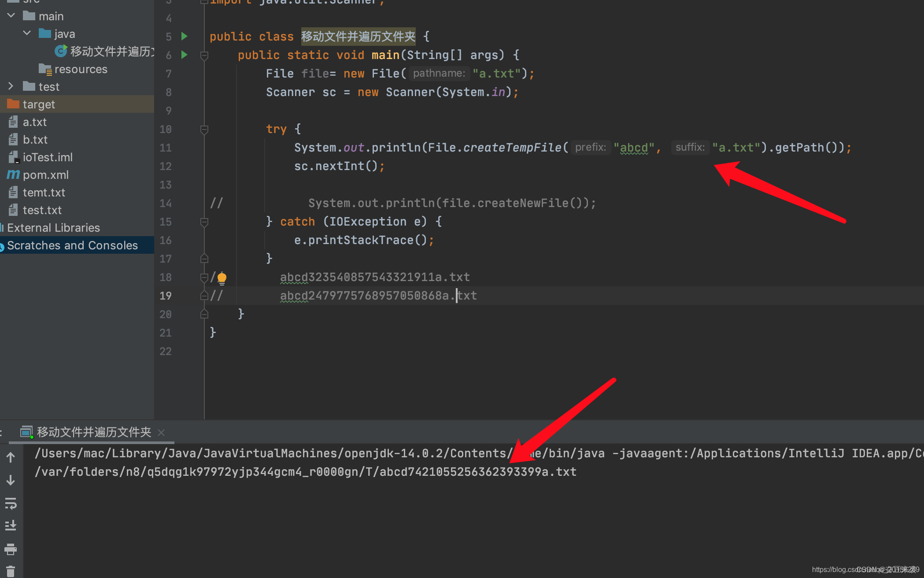Viewport: 924px width, 578px height.
Task: Expand the test folder
Action: coord(11,86)
